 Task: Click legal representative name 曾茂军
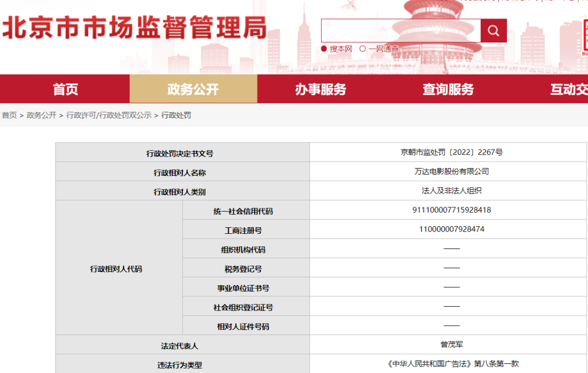pyautogui.click(x=451, y=344)
